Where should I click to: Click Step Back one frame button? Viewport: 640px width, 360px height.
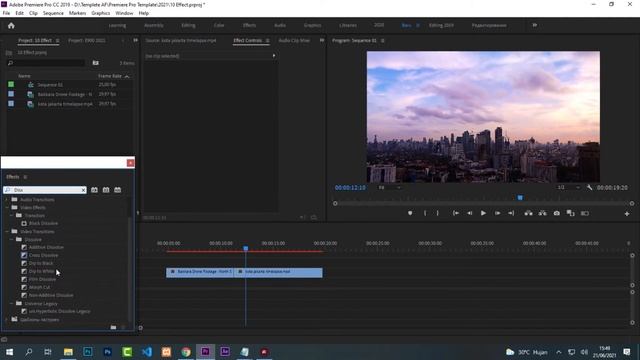(470, 213)
